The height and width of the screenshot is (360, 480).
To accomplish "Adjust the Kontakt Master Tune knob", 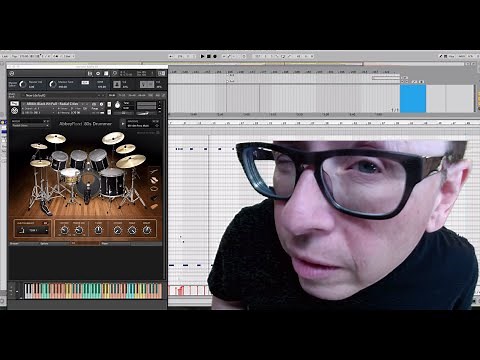I will click(53, 84).
